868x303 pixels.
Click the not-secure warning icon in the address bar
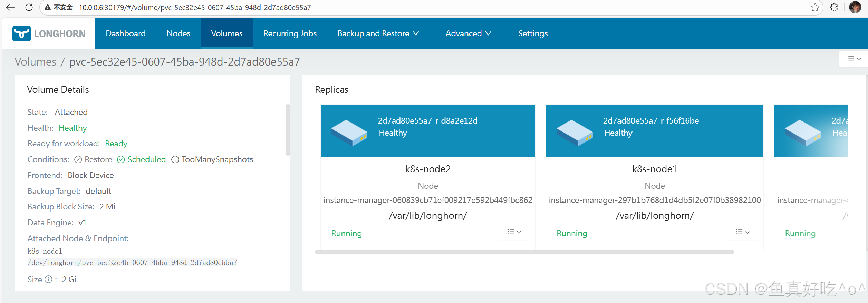pos(48,7)
